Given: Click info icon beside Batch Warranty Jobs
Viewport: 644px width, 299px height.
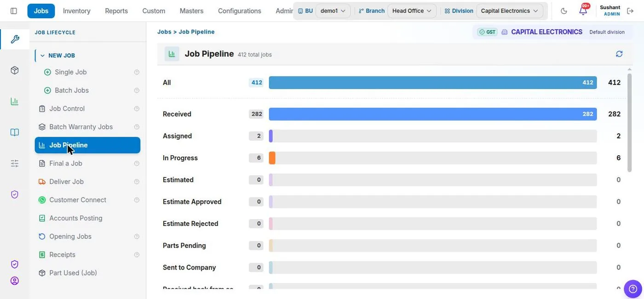Looking at the screenshot, I should point(137,127).
